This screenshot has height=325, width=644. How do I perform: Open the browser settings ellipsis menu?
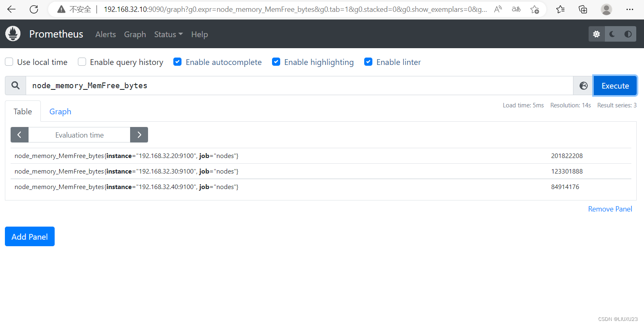(x=630, y=9)
